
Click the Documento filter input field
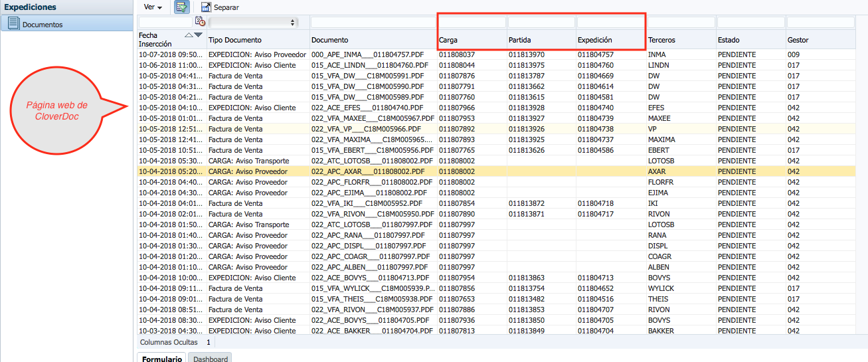[x=373, y=22]
